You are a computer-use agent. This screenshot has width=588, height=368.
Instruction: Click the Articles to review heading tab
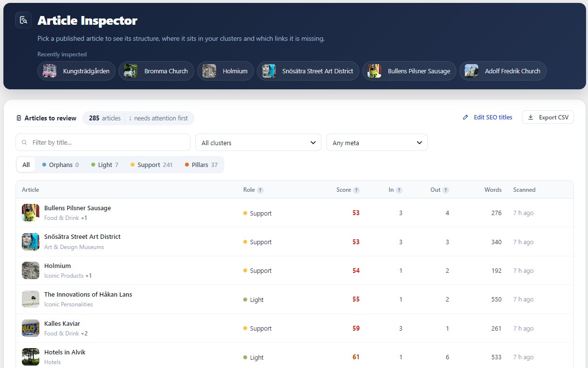click(x=46, y=118)
